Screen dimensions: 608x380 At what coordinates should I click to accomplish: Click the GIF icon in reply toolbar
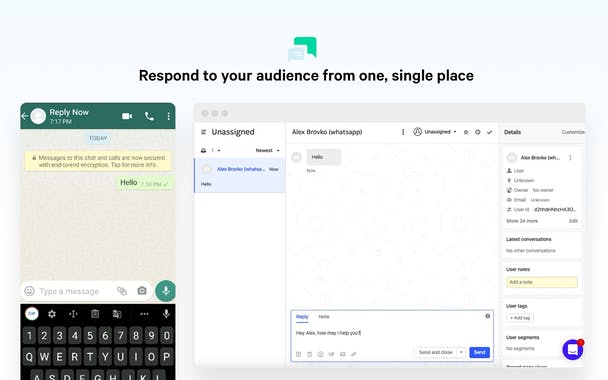click(x=332, y=354)
